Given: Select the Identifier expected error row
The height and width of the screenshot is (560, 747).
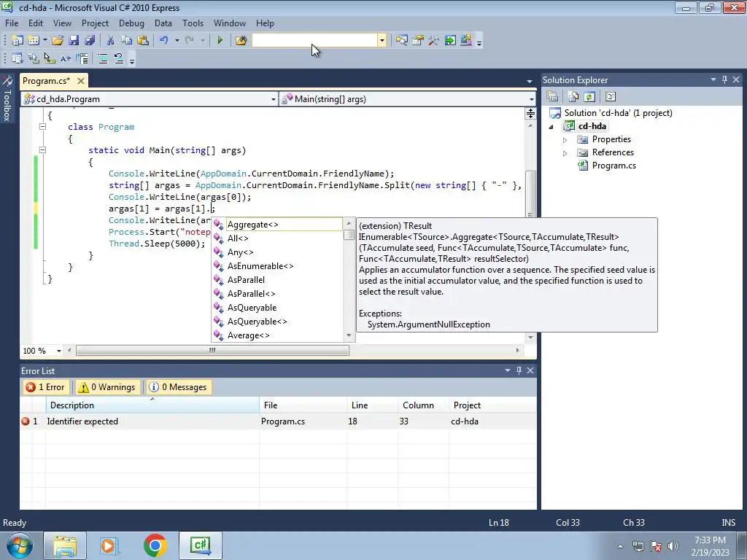Looking at the screenshot, I should tap(278, 421).
